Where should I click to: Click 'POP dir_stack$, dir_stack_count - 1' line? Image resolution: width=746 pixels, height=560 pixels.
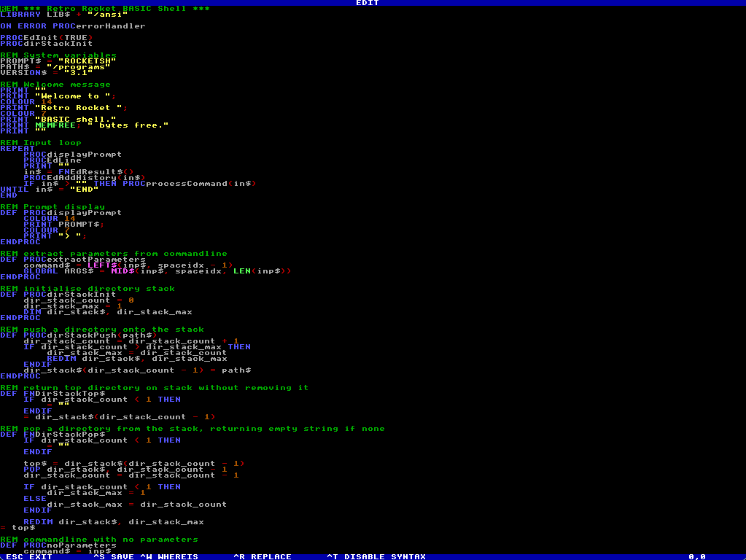pos(125,470)
